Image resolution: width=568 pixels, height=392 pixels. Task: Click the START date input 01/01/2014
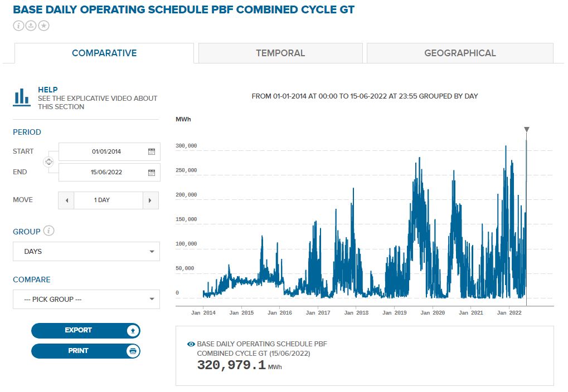point(109,151)
